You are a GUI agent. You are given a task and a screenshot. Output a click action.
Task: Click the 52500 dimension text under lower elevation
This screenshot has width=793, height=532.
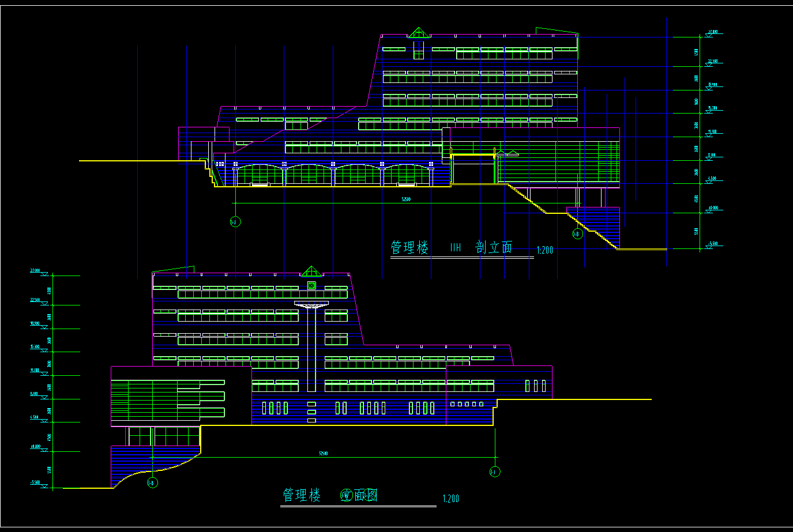pos(324,454)
